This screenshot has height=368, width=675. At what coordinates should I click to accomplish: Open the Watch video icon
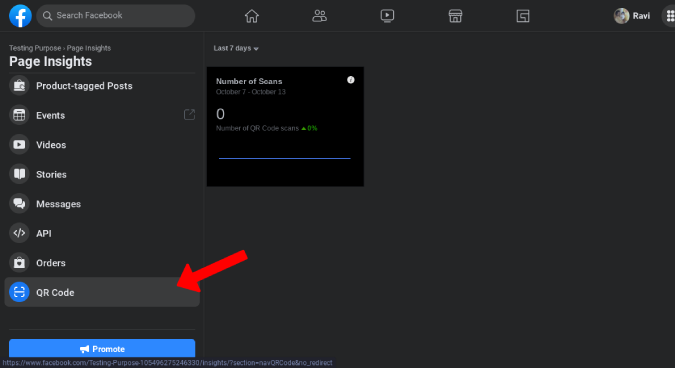coord(387,16)
